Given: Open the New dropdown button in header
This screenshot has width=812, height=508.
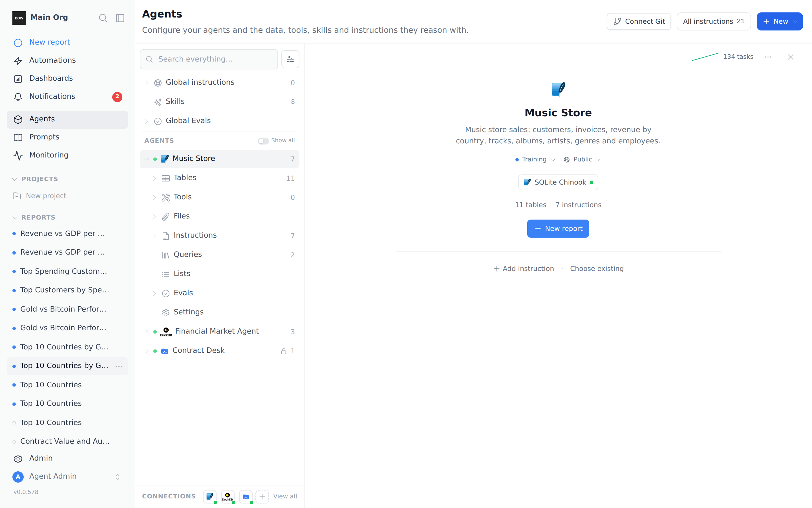Looking at the screenshot, I should [x=780, y=21].
